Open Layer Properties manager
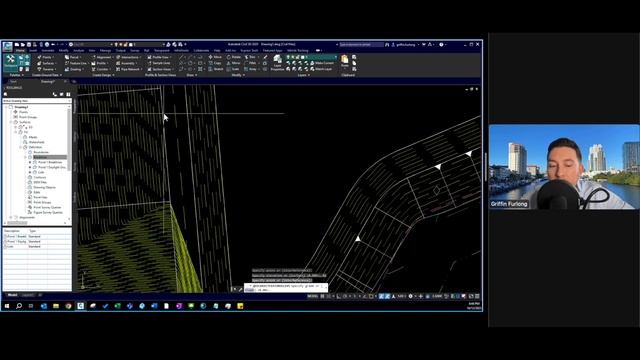 click(278, 62)
